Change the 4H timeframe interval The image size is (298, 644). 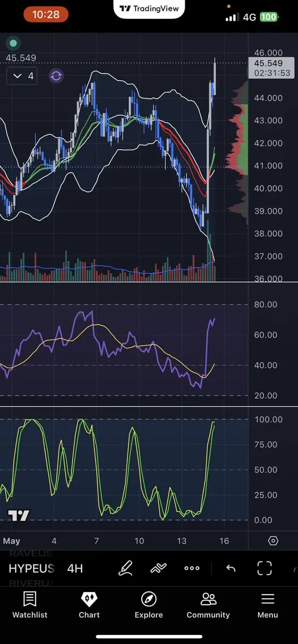coord(75,568)
